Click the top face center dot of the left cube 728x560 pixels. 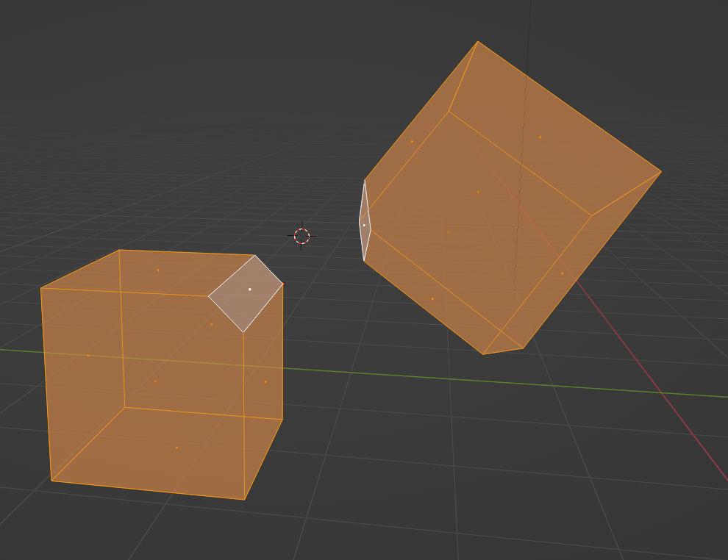click(x=158, y=270)
